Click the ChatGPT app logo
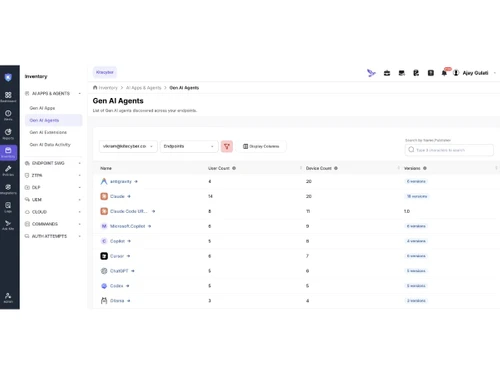 tap(104, 271)
